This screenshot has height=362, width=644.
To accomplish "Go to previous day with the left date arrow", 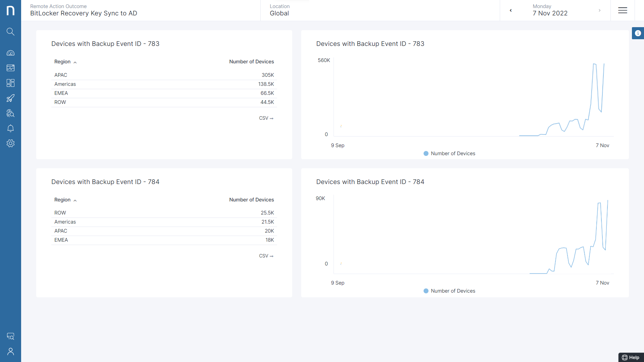I will [511, 10].
